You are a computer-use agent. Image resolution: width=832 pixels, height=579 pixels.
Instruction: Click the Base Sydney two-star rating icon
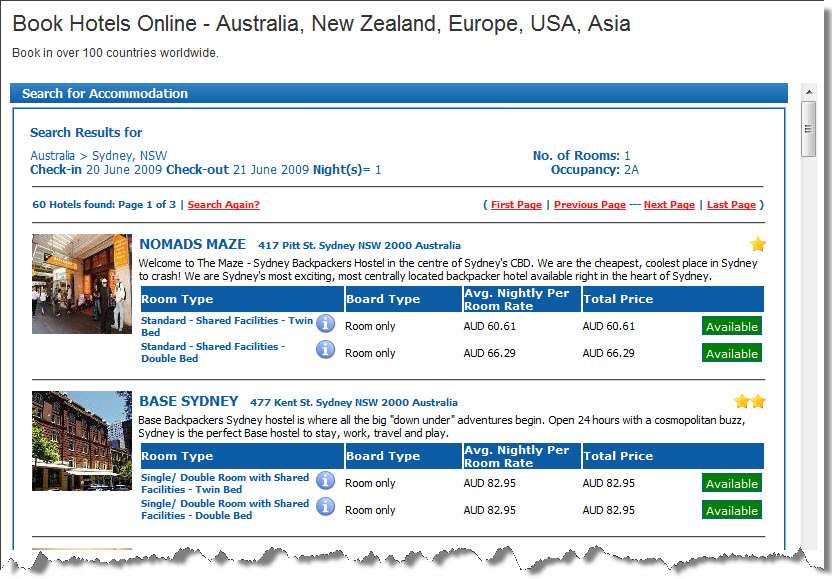click(x=750, y=401)
